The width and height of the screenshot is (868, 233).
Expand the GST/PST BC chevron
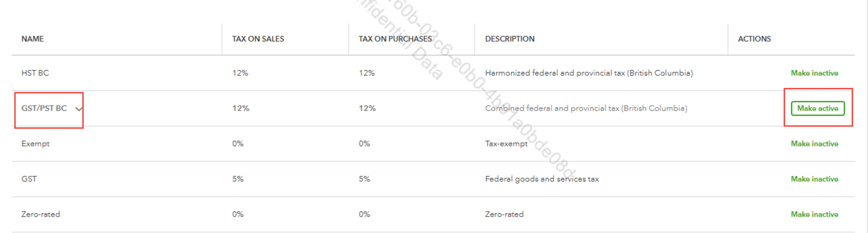point(79,109)
